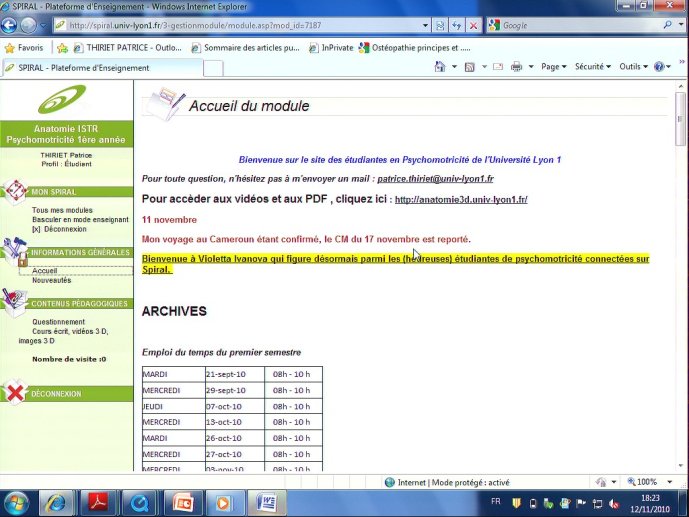This screenshot has width=689, height=517.
Task: Click the Print icon
Action: [x=516, y=67]
